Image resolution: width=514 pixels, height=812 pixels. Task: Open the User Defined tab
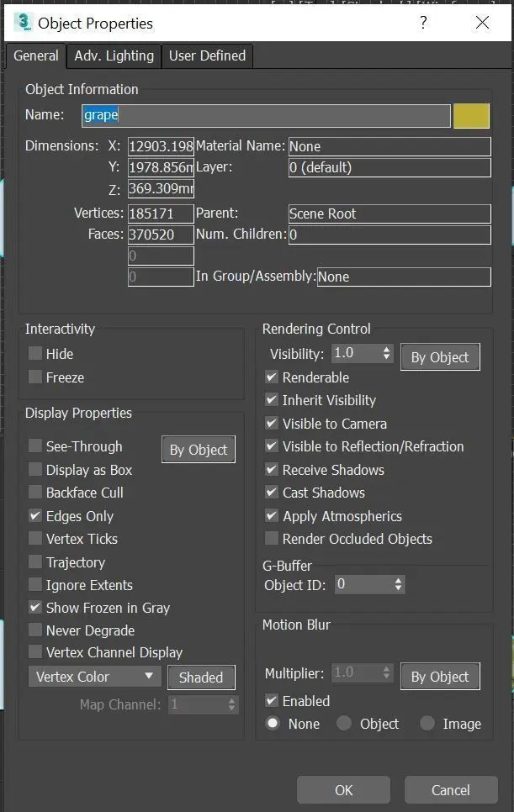pos(207,55)
